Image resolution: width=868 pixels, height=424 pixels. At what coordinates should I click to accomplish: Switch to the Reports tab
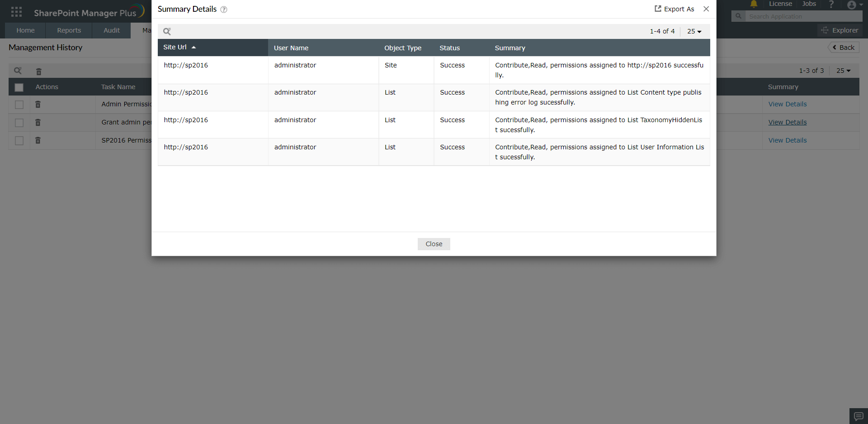point(69,30)
